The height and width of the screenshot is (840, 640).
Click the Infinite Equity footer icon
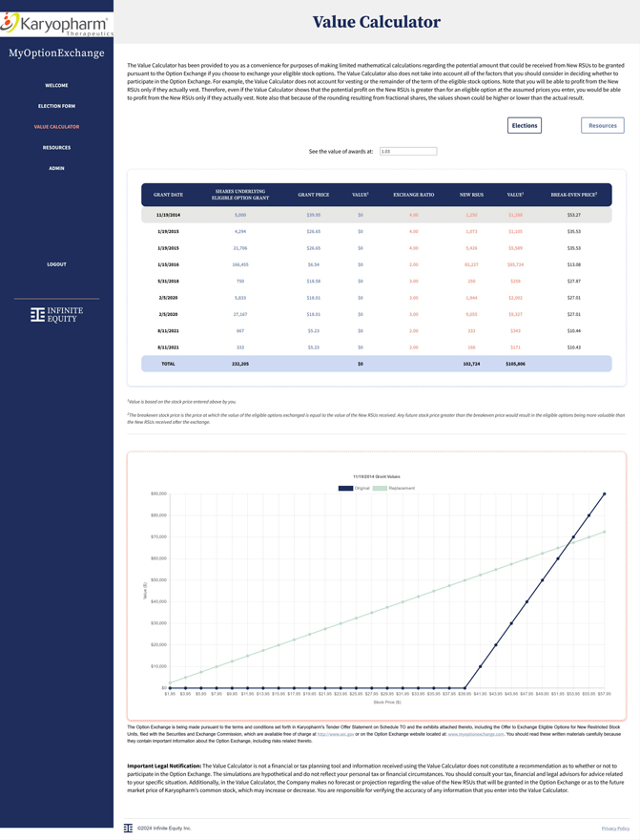(x=129, y=828)
